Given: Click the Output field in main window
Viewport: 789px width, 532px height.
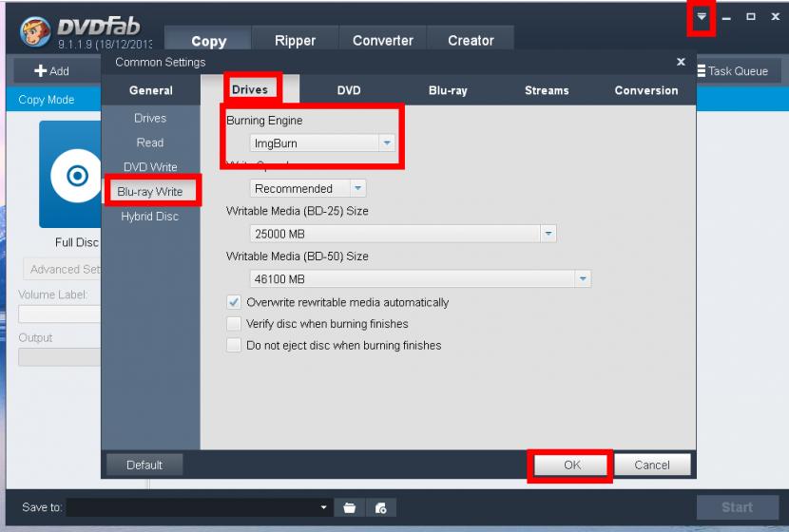Looking at the screenshot, I should (x=60, y=357).
